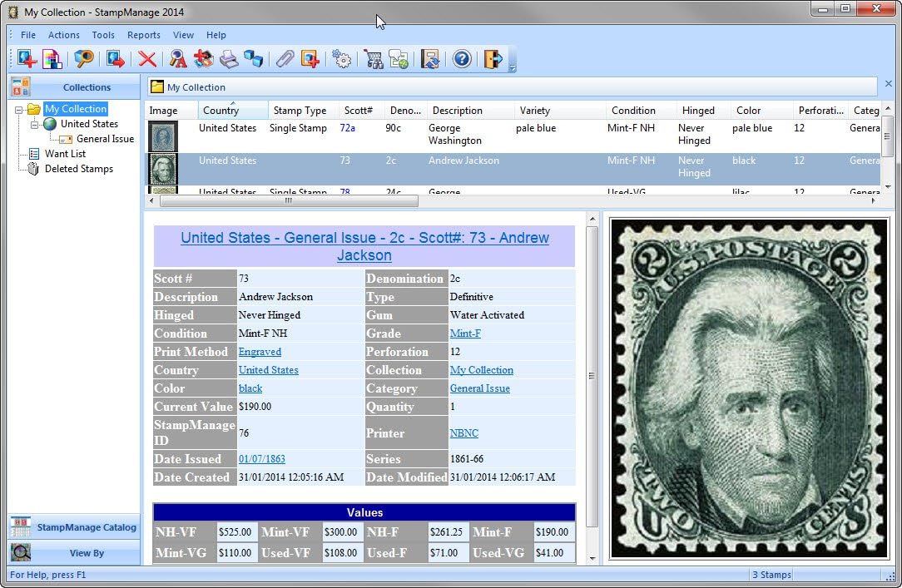The image size is (902, 588).
Task: Attach a file with the paperclip icon
Action: click(284, 59)
